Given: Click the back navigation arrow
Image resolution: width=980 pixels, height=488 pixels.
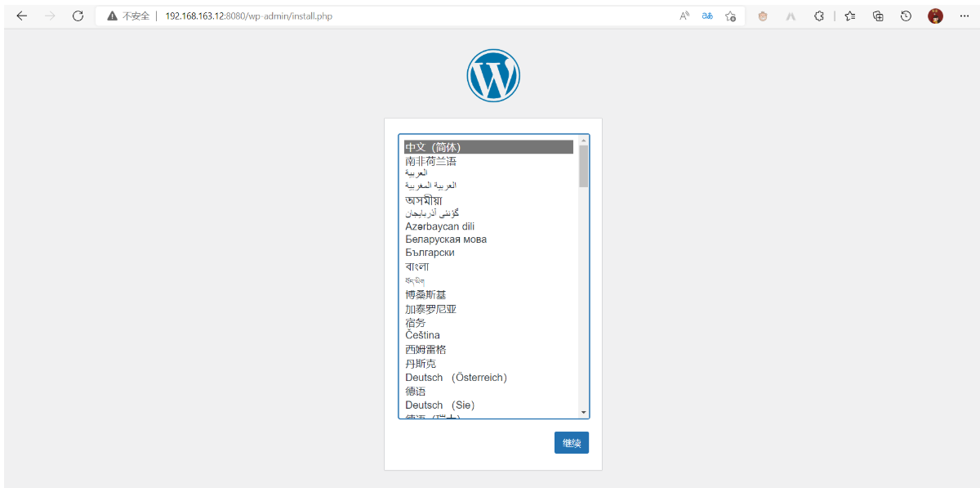Looking at the screenshot, I should 21,15.
